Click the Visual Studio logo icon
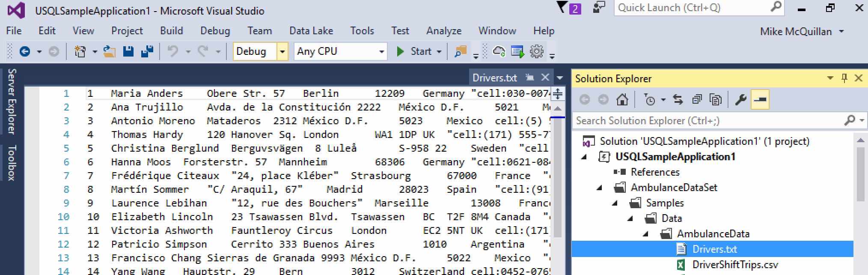The width and height of the screenshot is (868, 275). (16, 10)
